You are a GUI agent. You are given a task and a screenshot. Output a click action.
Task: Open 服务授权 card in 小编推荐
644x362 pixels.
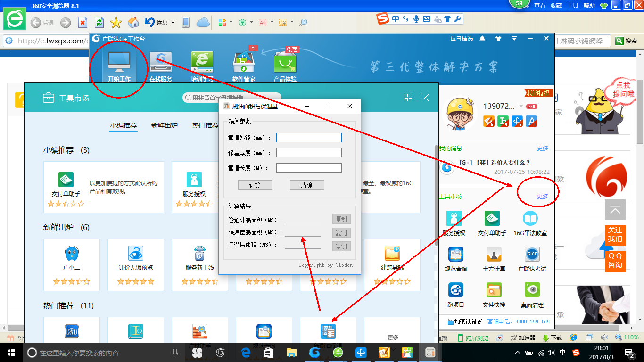tap(194, 187)
